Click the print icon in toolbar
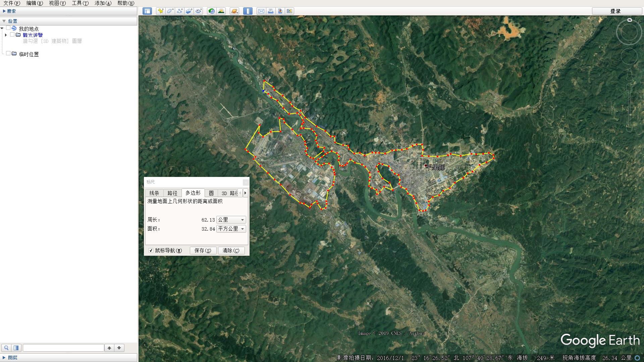Screen dimensions: 644x362 (271, 11)
